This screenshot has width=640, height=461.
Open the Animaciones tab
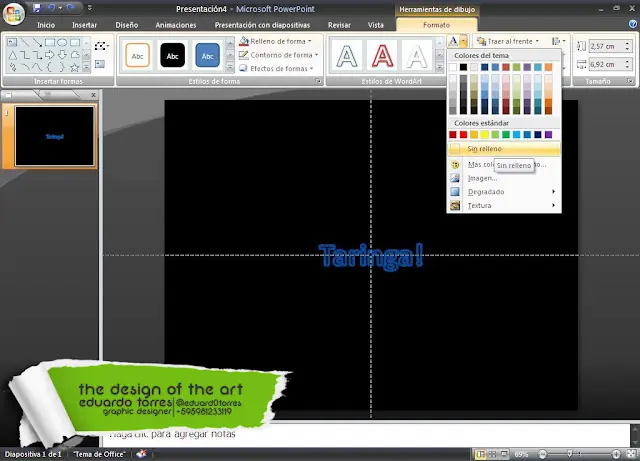(176, 24)
